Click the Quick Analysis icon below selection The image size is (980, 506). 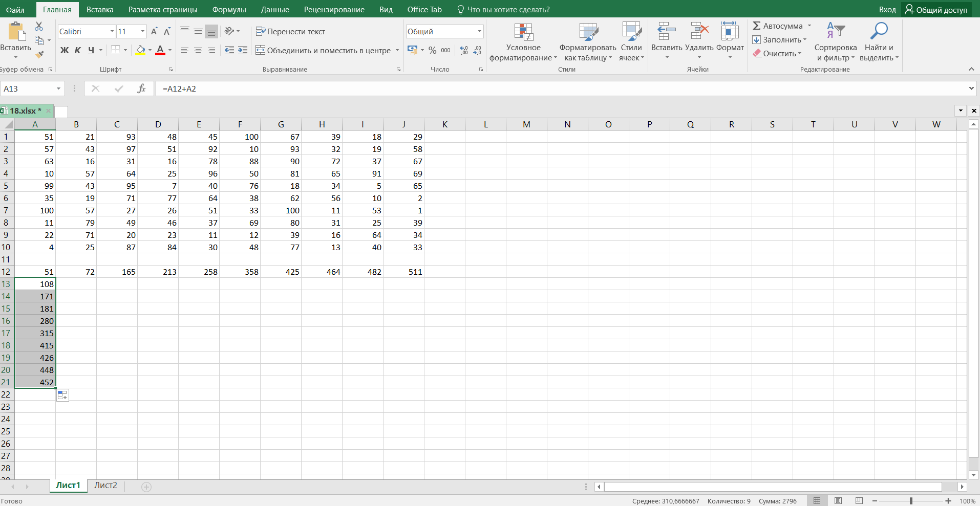(62, 395)
